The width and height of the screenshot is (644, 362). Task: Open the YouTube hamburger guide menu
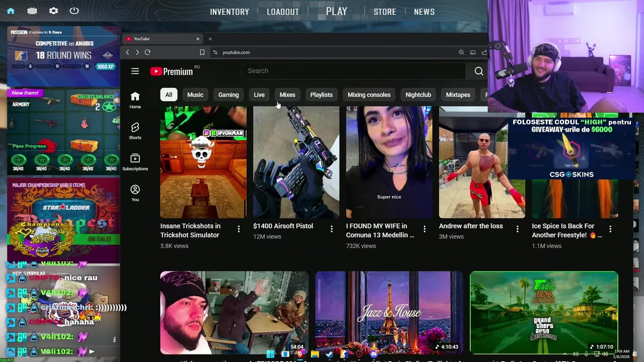(x=135, y=71)
